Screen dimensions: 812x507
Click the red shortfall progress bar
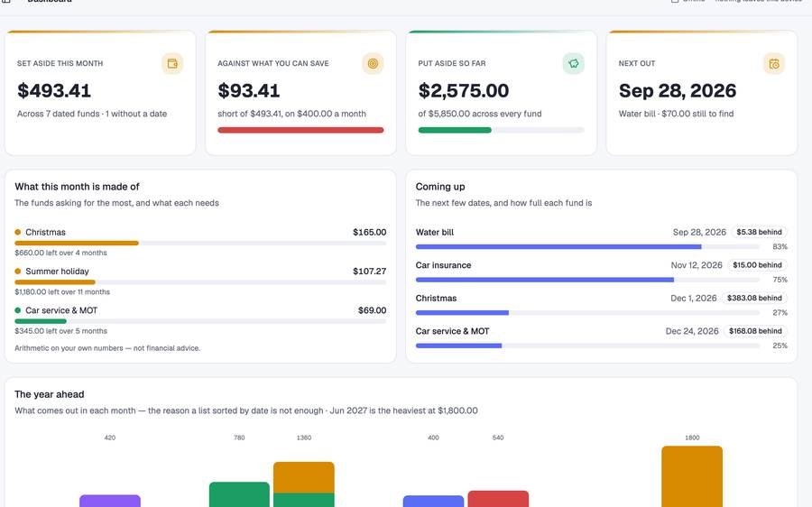coord(300,130)
